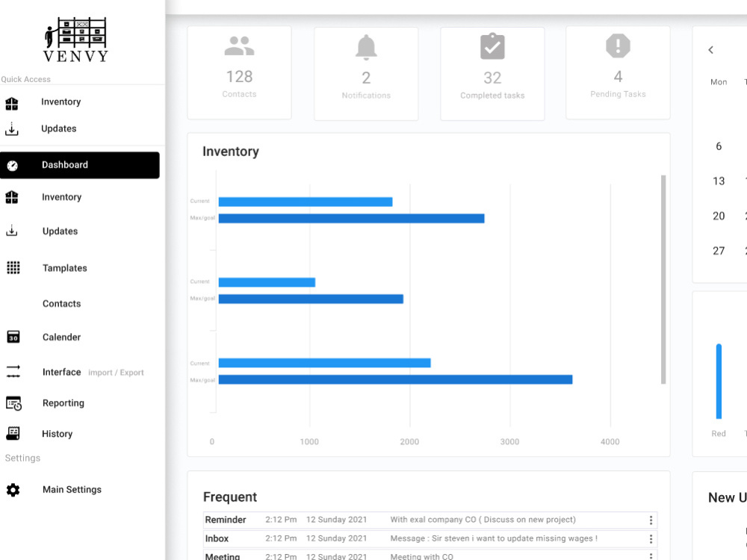The image size is (747, 560).
Task: Click Quick Access Updates download icon
Action: click(x=12, y=129)
